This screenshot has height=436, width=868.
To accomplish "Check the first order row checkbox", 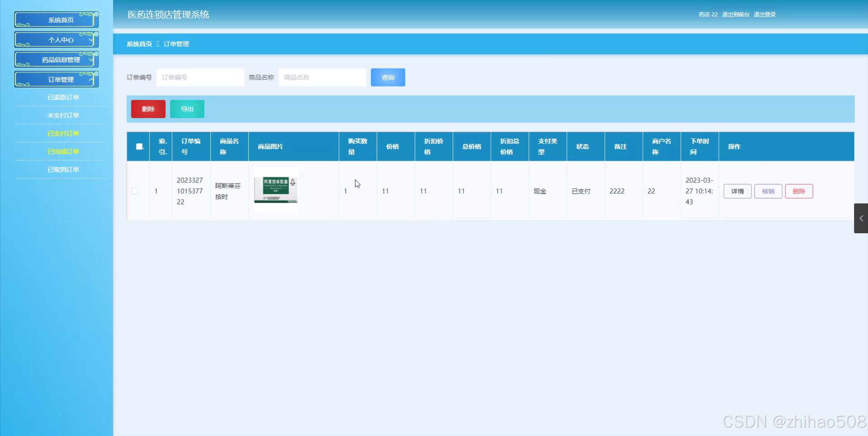I will [135, 191].
